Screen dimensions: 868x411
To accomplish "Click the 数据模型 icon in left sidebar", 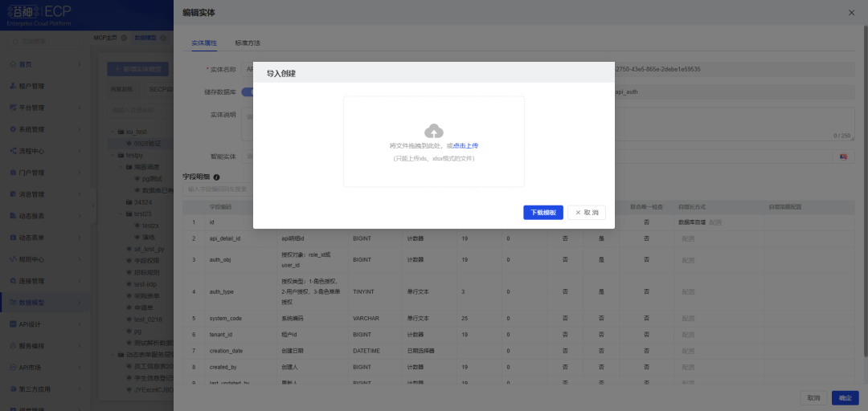I will coord(13,303).
